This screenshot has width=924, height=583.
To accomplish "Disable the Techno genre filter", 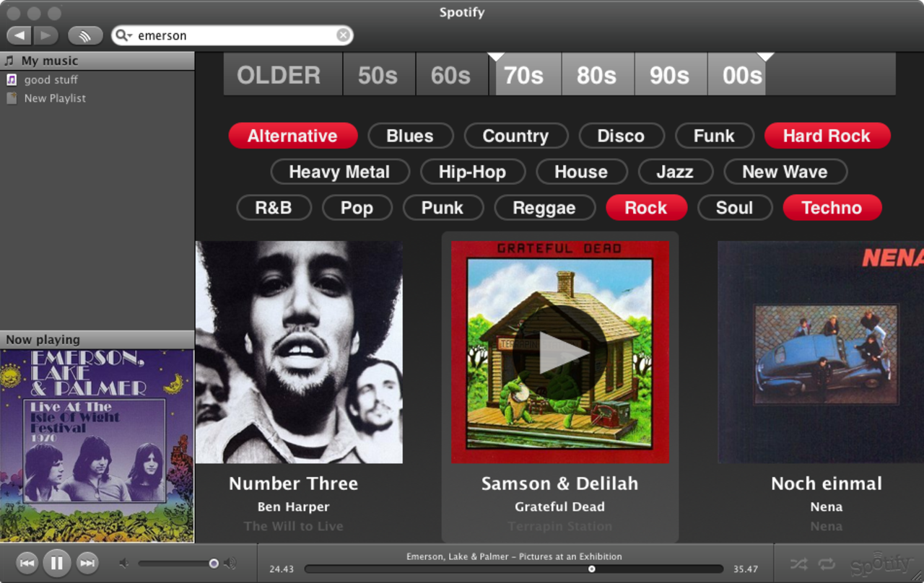I will click(832, 208).
